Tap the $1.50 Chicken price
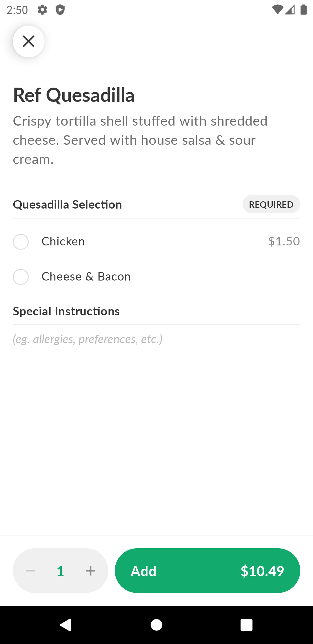The width and height of the screenshot is (313, 644). pos(284,241)
